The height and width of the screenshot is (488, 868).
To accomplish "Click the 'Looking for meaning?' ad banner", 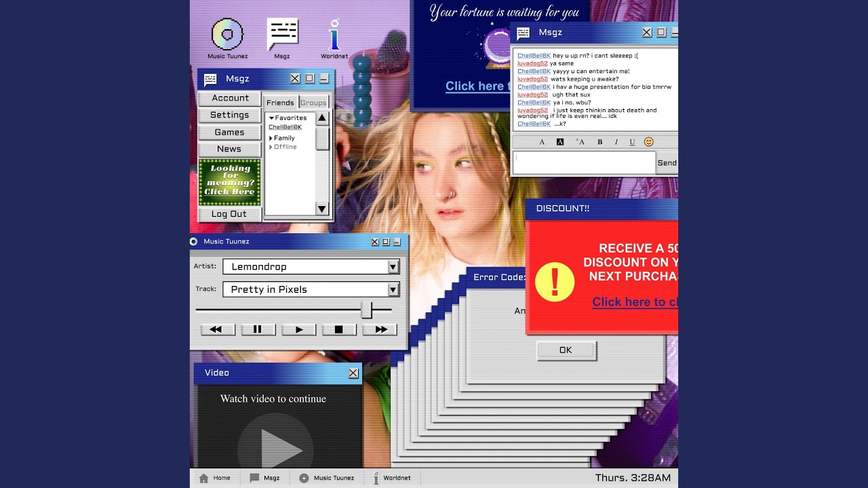I will pos(230,182).
